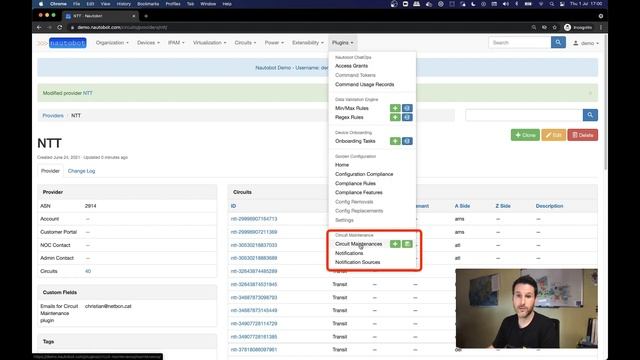
Task: Click the orange Edit button
Action: (x=553, y=135)
